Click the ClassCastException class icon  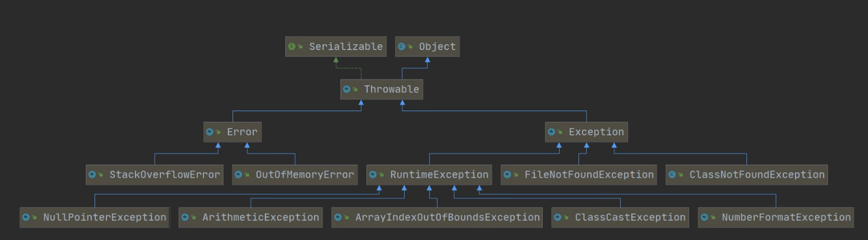click(x=558, y=218)
